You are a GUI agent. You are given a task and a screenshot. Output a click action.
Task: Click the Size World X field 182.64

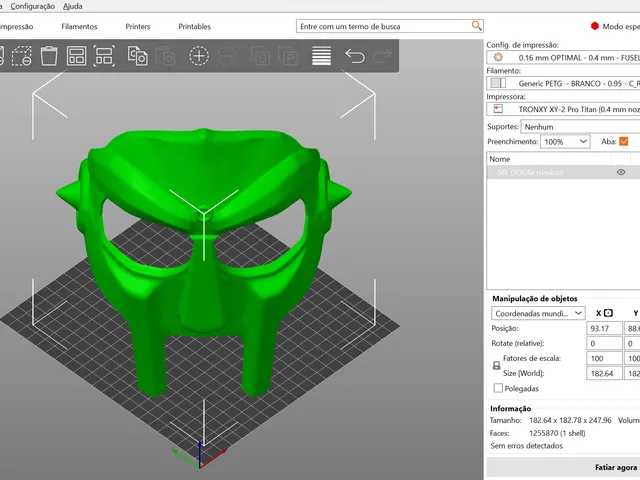coord(604,373)
